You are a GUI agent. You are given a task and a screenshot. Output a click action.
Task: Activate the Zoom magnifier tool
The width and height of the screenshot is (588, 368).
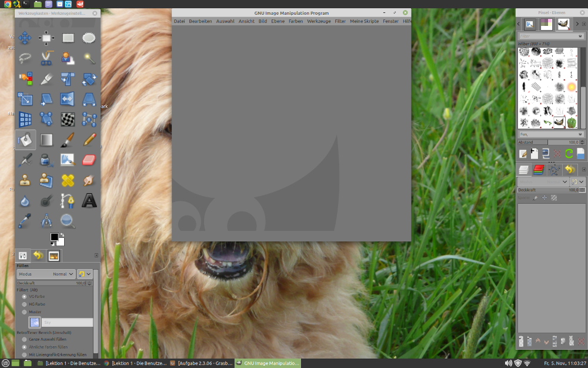(x=68, y=221)
